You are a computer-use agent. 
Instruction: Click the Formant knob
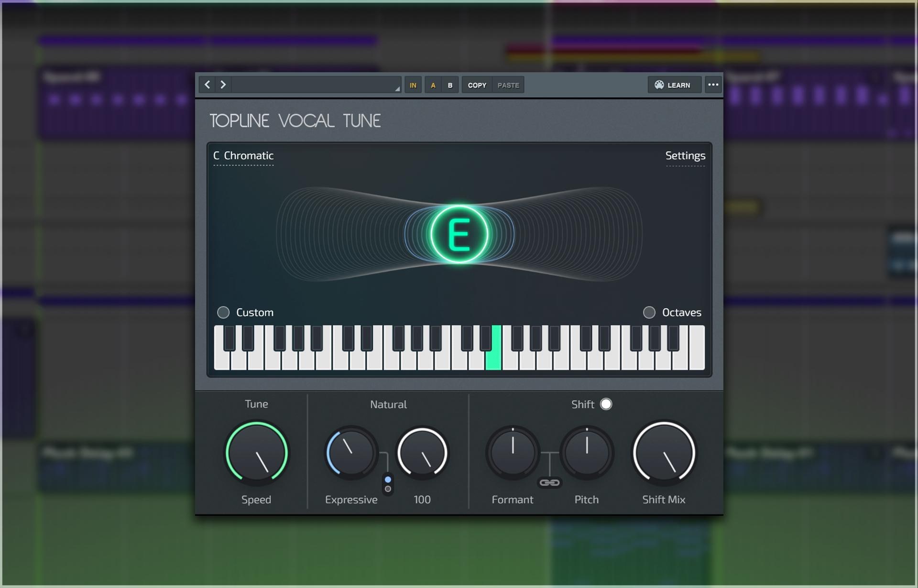513,452
